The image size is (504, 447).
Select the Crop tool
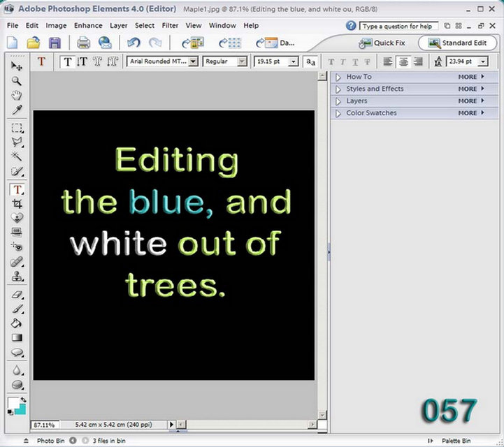[x=17, y=203]
